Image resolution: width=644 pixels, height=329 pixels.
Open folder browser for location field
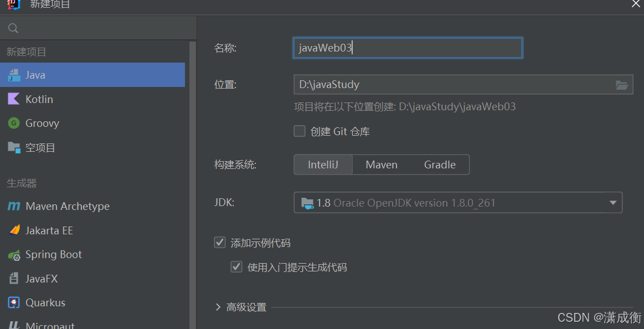(x=622, y=85)
